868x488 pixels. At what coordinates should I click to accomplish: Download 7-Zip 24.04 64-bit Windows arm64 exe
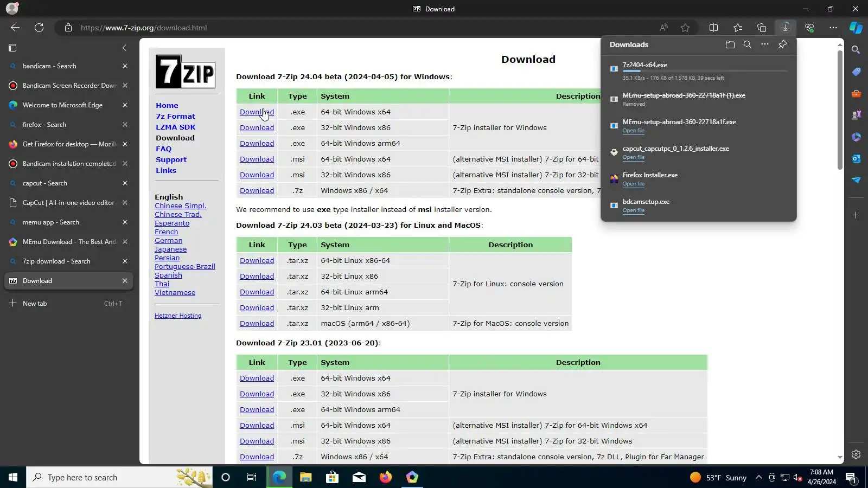(x=257, y=144)
